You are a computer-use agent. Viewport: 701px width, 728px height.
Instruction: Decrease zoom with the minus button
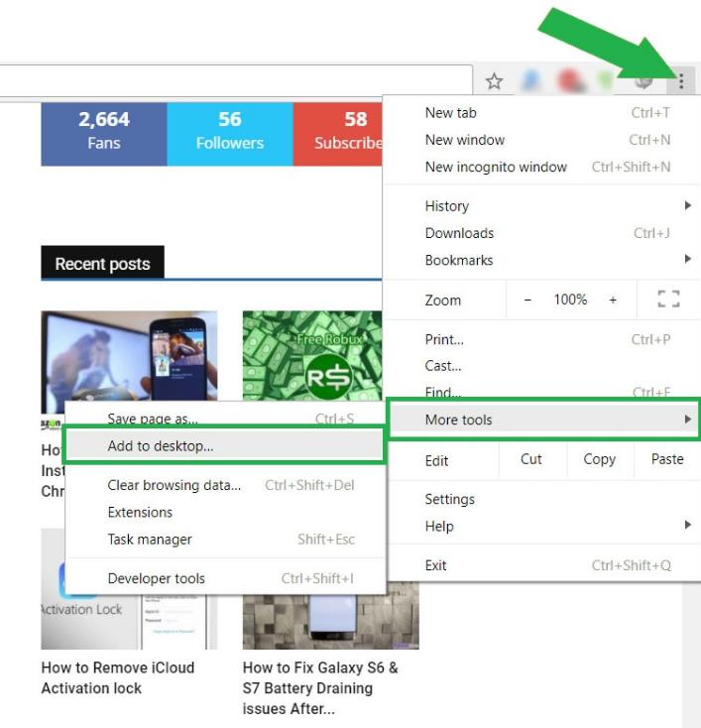coord(527,300)
